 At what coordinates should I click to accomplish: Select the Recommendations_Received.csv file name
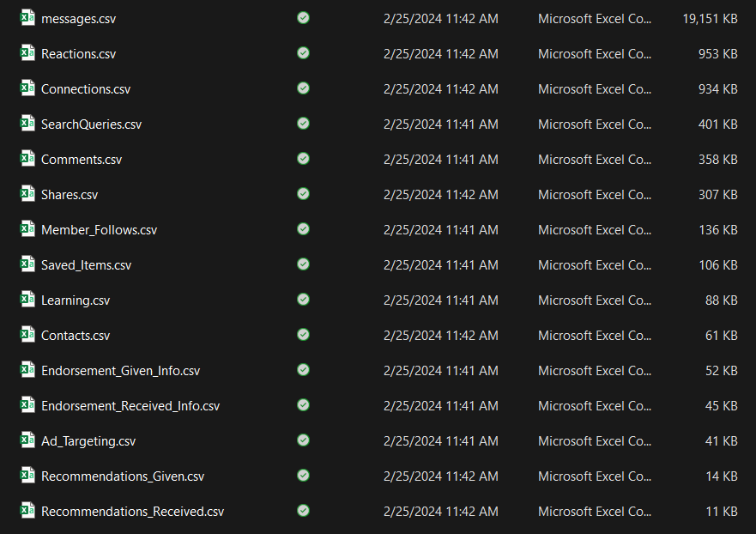click(x=133, y=512)
